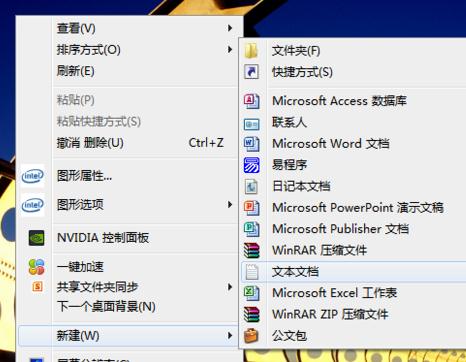Open NVIDIA 控制面板 menu entry

[129, 238]
